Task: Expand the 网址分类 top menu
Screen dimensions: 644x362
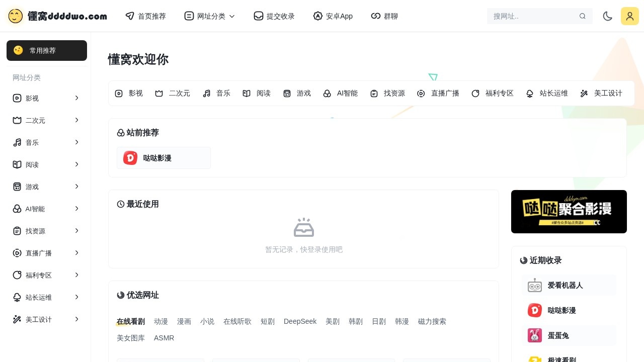Action: click(x=210, y=16)
